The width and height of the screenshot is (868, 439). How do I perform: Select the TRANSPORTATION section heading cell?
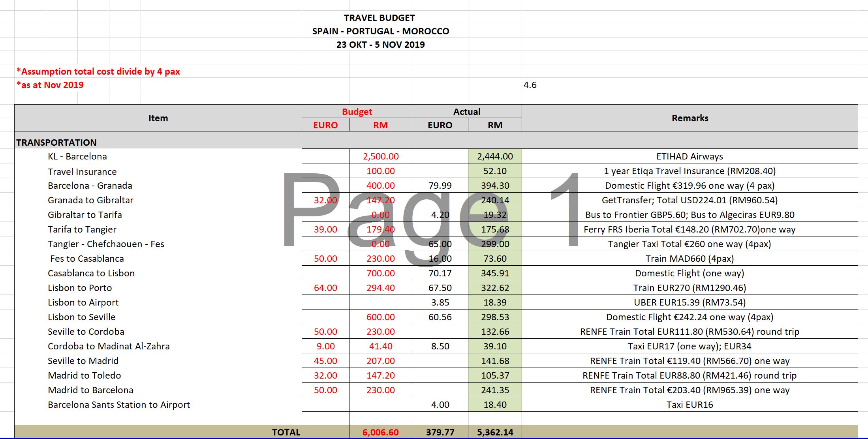pyautogui.click(x=56, y=143)
